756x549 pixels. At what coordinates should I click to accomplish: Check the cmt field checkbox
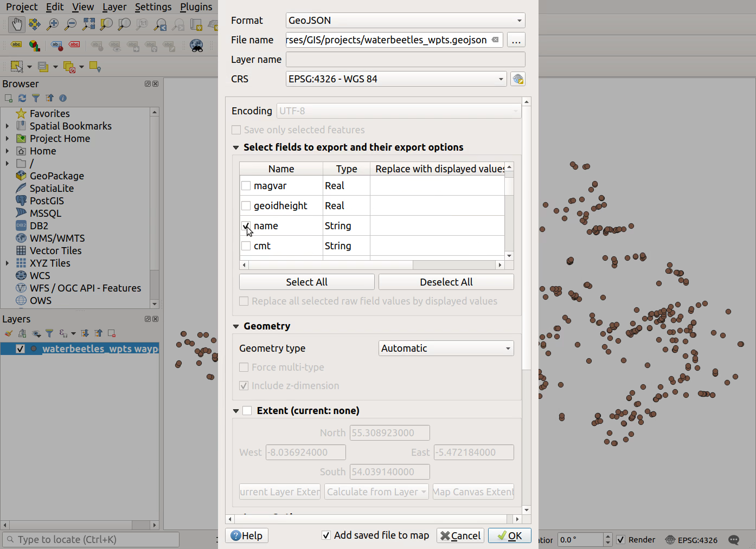(x=246, y=246)
